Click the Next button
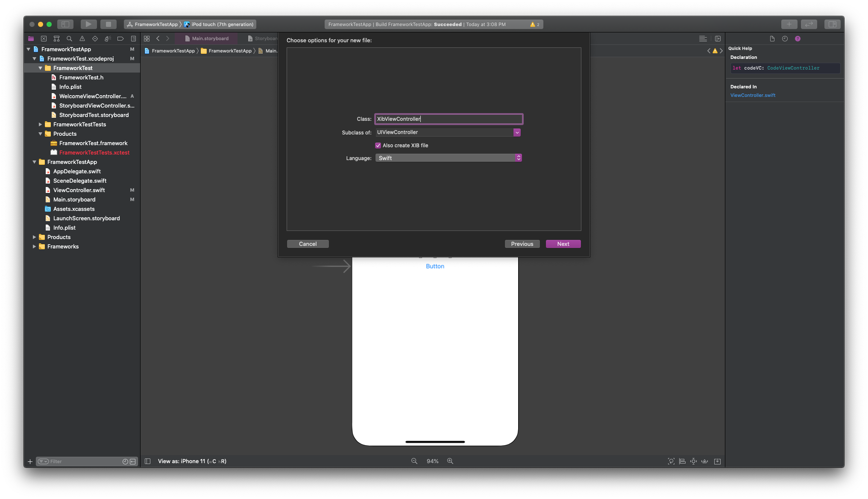This screenshot has height=499, width=868. 563,244
